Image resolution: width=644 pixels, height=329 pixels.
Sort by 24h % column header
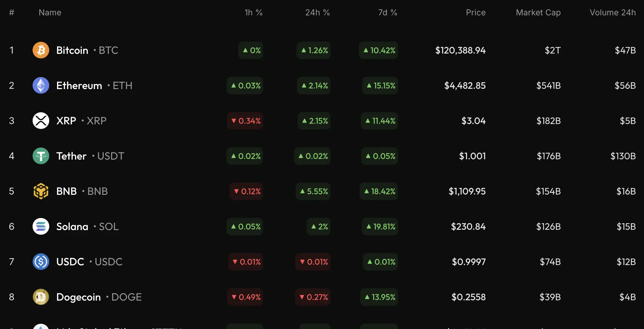point(317,12)
